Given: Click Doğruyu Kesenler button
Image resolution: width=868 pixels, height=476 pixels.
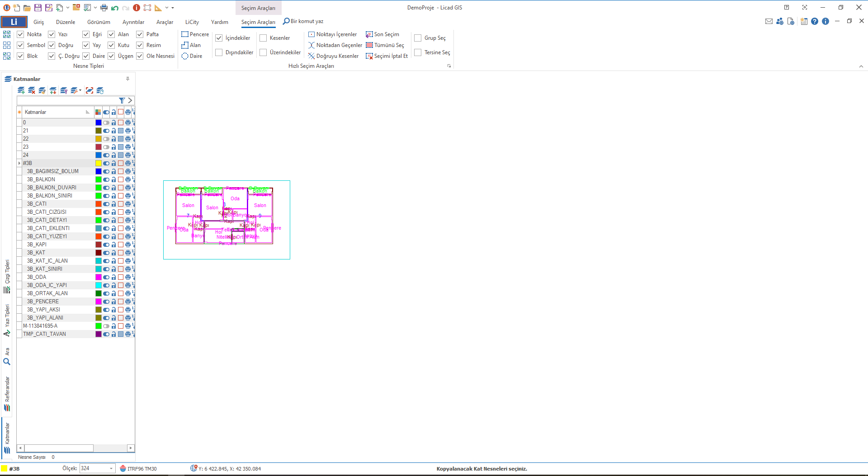Looking at the screenshot, I should (x=334, y=56).
